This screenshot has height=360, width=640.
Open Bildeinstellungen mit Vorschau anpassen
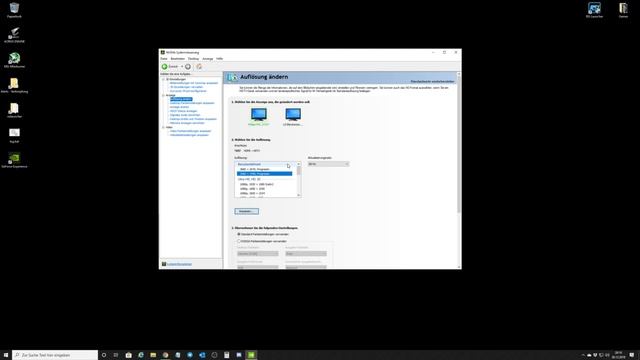point(194,83)
